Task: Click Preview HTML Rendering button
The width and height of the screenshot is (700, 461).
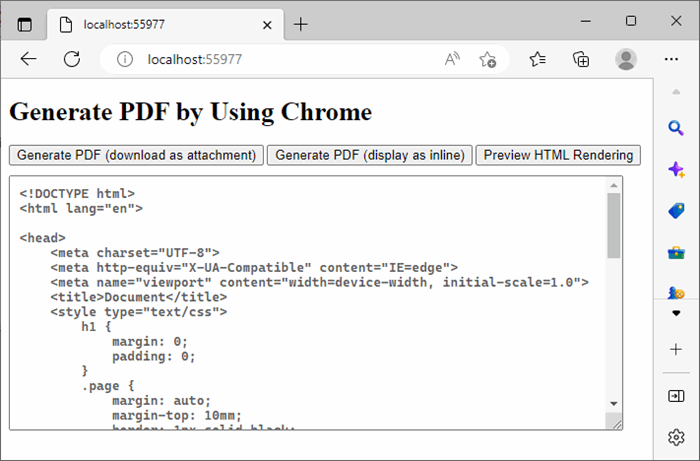Action: coord(558,155)
